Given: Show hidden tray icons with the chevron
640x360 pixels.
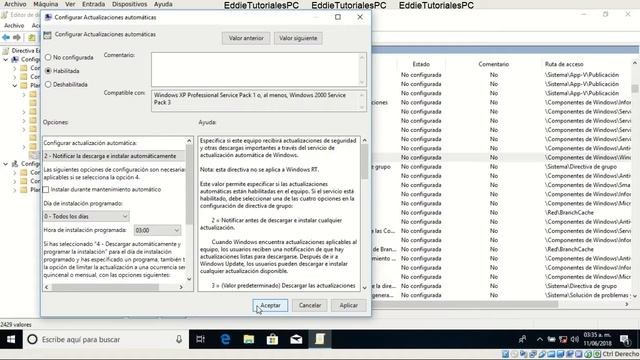Looking at the screenshot, I should click(x=540, y=339).
